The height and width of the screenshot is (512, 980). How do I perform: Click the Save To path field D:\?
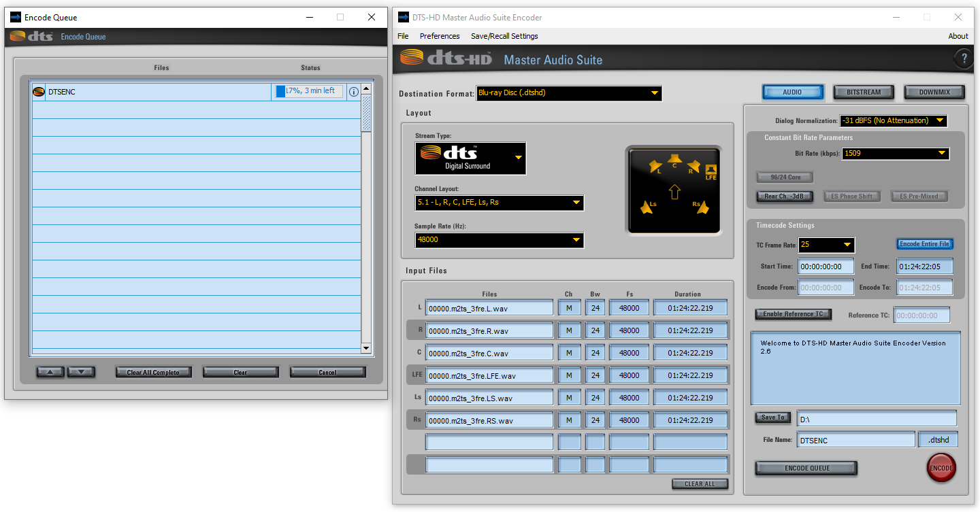pyautogui.click(x=877, y=418)
